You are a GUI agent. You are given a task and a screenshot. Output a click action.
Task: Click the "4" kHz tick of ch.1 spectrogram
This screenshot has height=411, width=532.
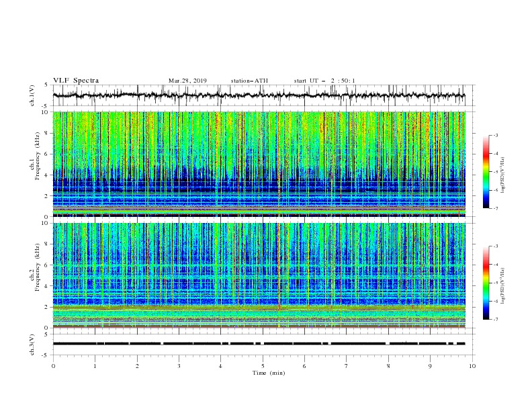pyautogui.click(x=47, y=175)
